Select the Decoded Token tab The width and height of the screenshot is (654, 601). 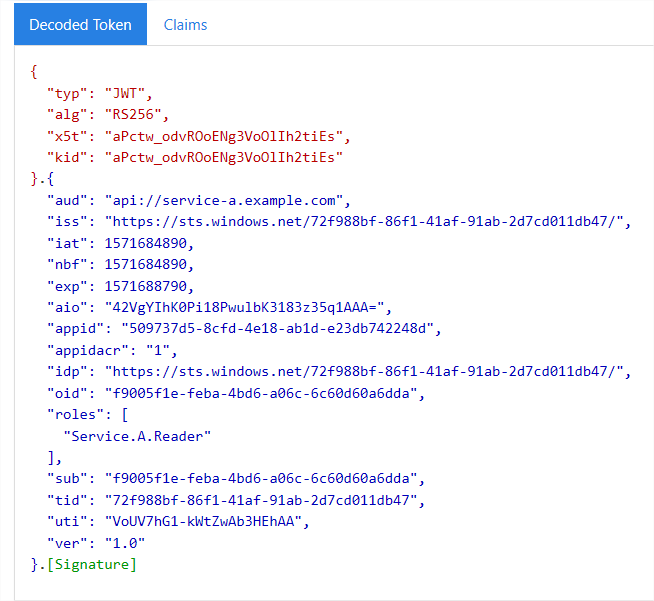pos(80,24)
